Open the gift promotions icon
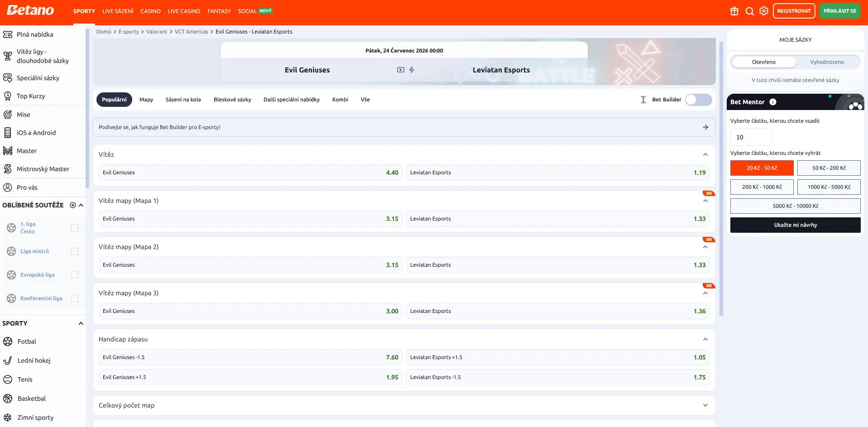This screenshot has width=868, height=427. pyautogui.click(x=734, y=11)
